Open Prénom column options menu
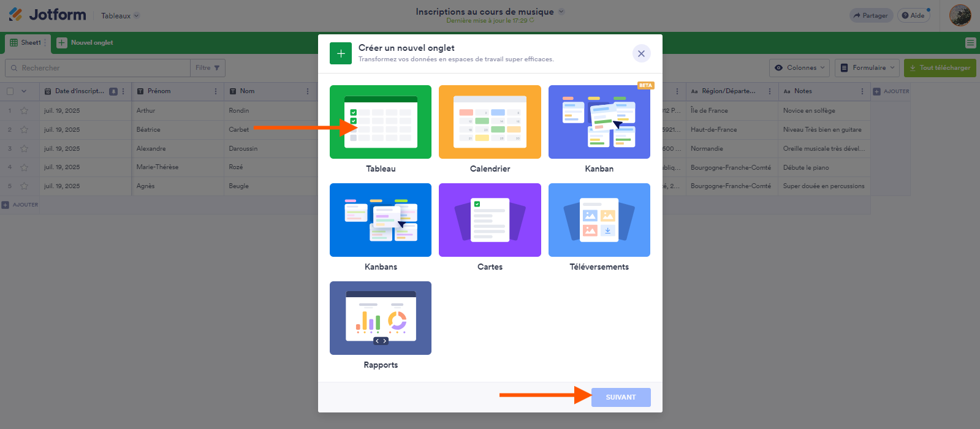Image resolution: width=980 pixels, height=429 pixels. click(216, 91)
